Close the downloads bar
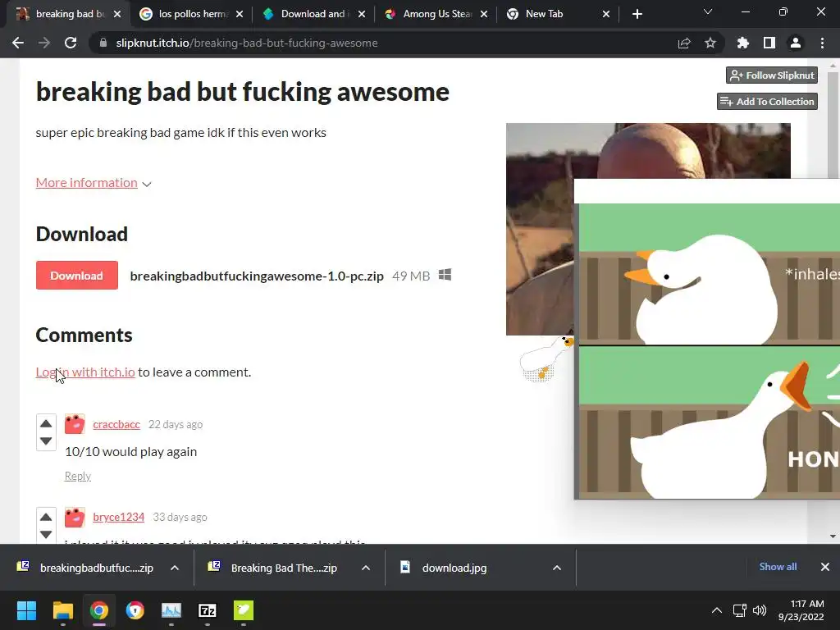The image size is (840, 630). (825, 567)
